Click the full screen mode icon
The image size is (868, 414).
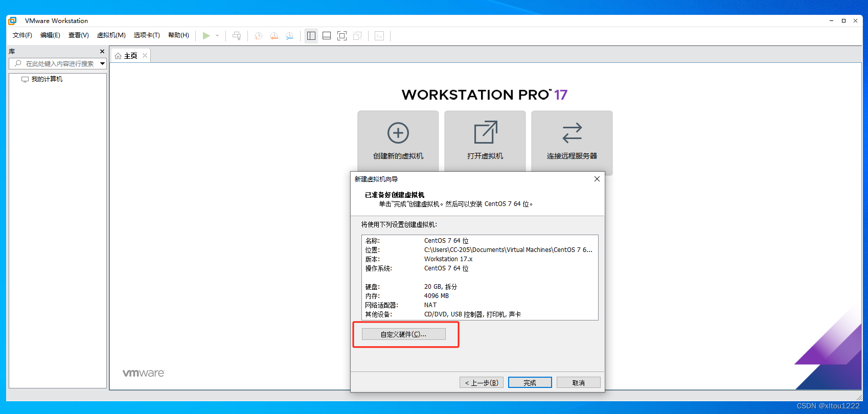[x=342, y=36]
